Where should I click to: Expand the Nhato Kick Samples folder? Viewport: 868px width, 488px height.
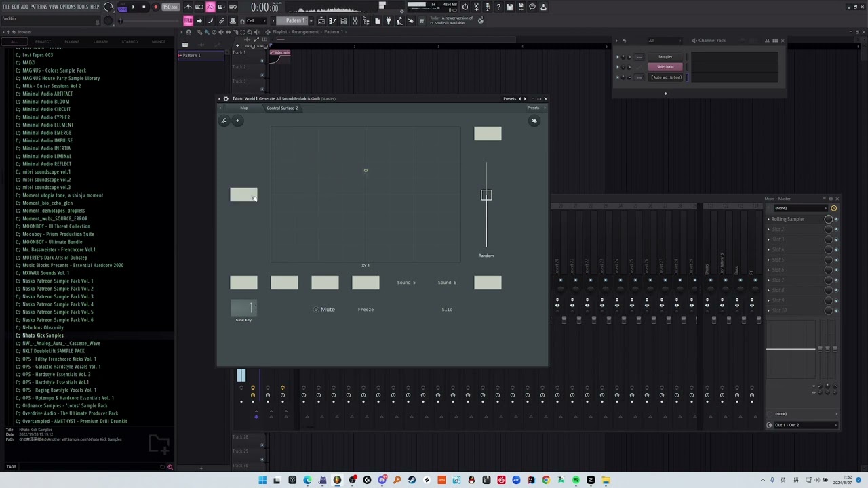pos(43,335)
